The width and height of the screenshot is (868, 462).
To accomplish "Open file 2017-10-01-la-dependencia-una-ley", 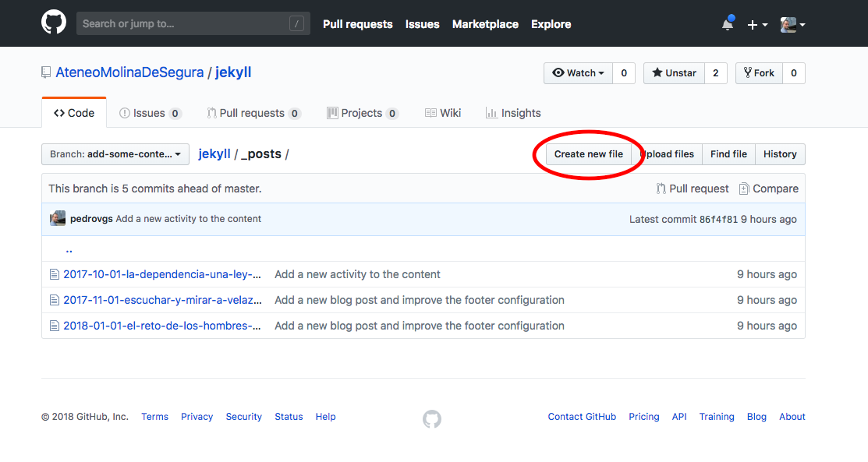I will point(162,274).
